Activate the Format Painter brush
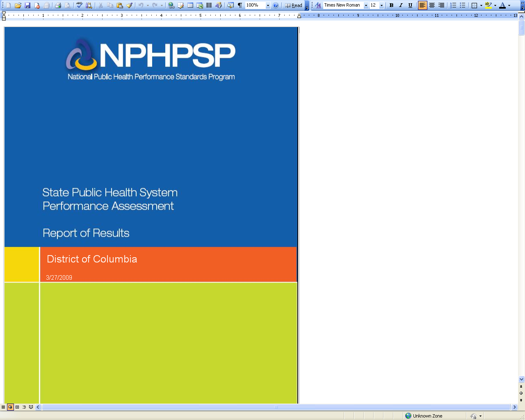 [129, 5]
